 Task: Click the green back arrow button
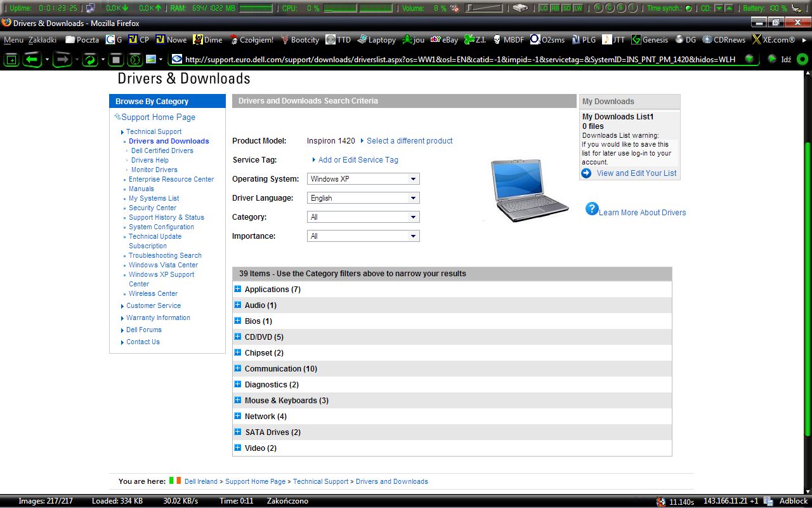pyautogui.click(x=32, y=60)
